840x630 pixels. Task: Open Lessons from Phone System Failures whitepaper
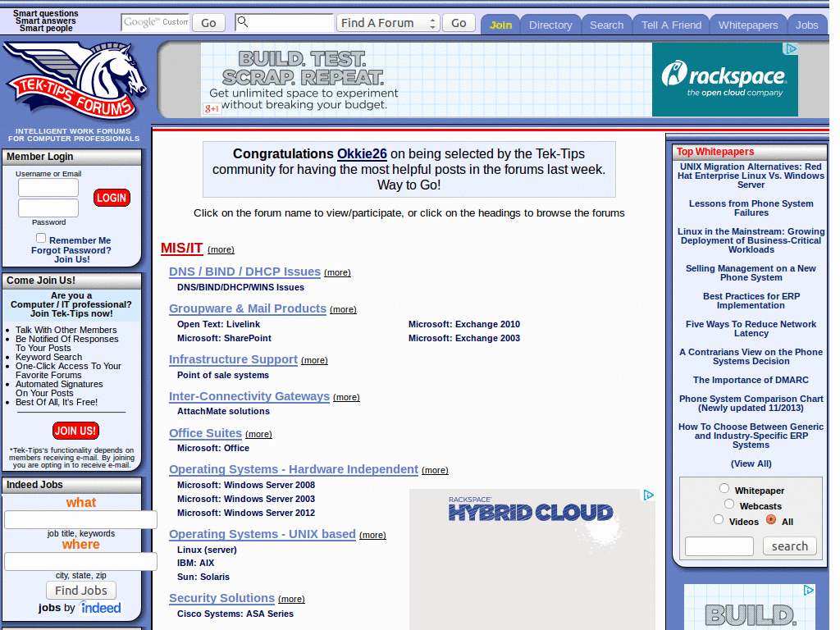pyautogui.click(x=751, y=208)
